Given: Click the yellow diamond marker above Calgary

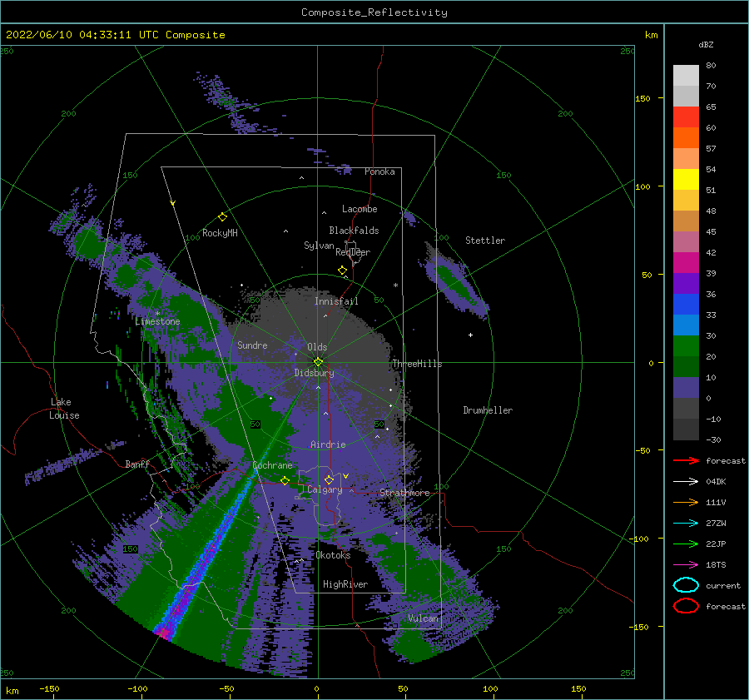Looking at the screenshot, I should (329, 479).
